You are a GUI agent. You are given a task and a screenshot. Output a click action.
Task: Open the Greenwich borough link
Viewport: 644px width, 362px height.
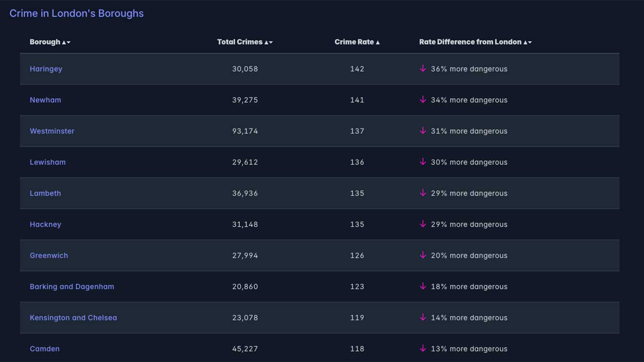[49, 255]
